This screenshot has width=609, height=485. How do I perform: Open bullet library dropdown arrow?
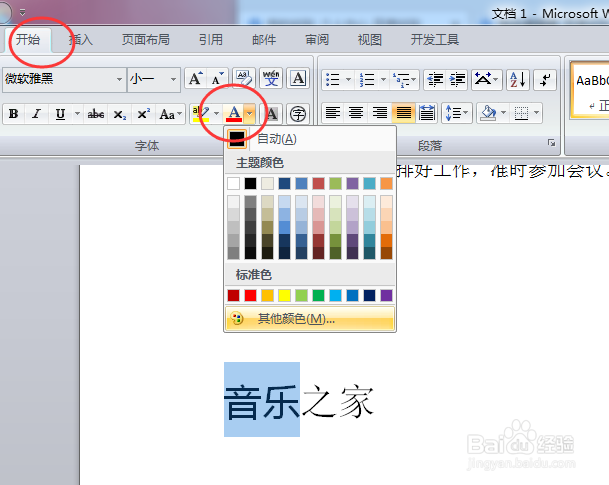pos(348,80)
